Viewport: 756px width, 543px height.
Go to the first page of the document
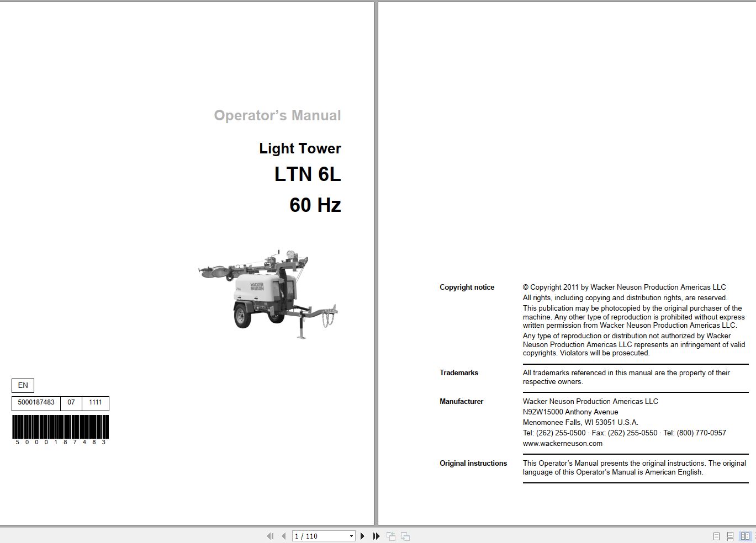pyautogui.click(x=271, y=536)
